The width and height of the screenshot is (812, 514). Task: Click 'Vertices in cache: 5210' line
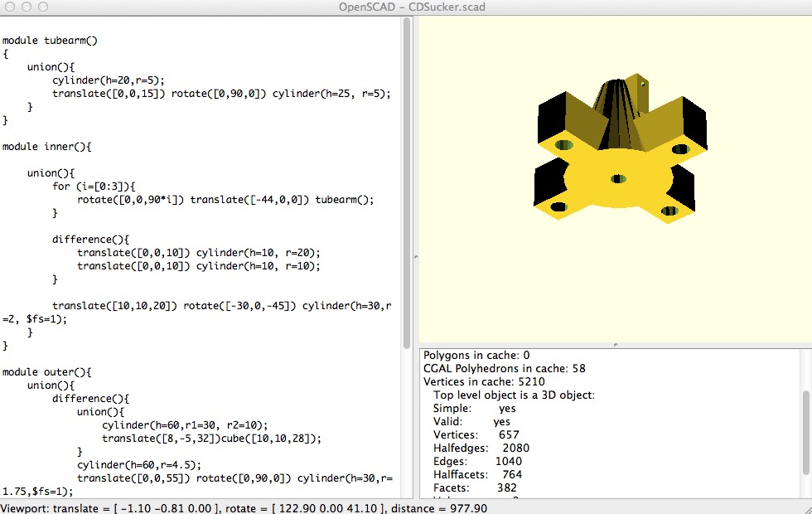click(x=484, y=382)
